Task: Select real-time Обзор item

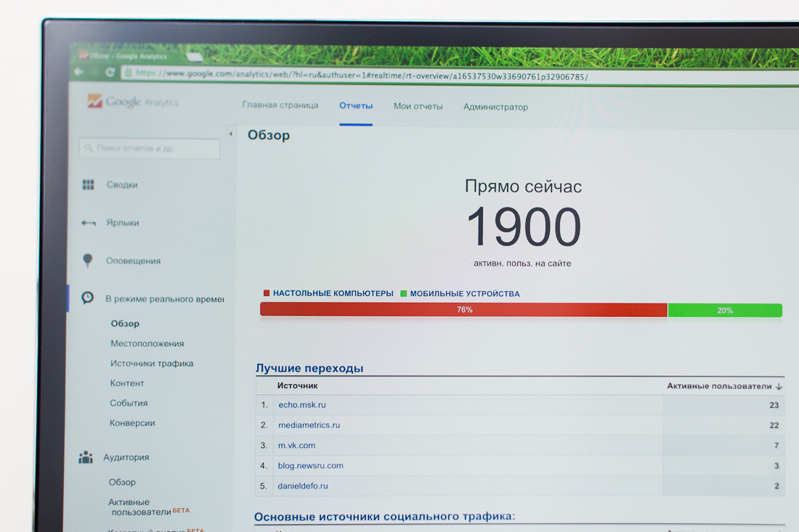Action: [125, 324]
